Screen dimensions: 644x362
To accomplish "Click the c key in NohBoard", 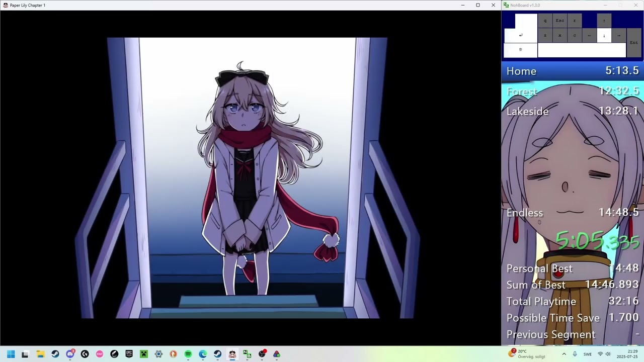I will click(574, 35).
